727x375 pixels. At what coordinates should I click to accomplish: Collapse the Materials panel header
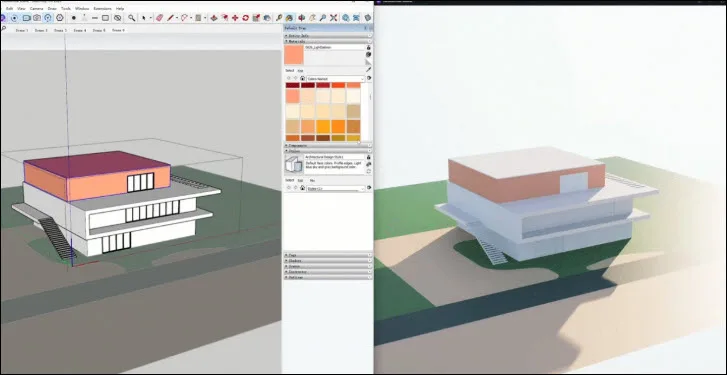(x=328, y=41)
